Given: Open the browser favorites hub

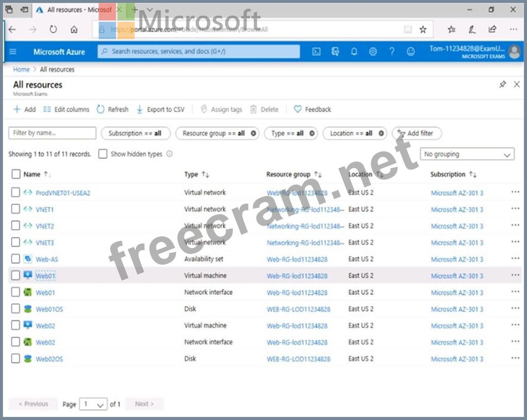Looking at the screenshot, I should click(451, 29).
